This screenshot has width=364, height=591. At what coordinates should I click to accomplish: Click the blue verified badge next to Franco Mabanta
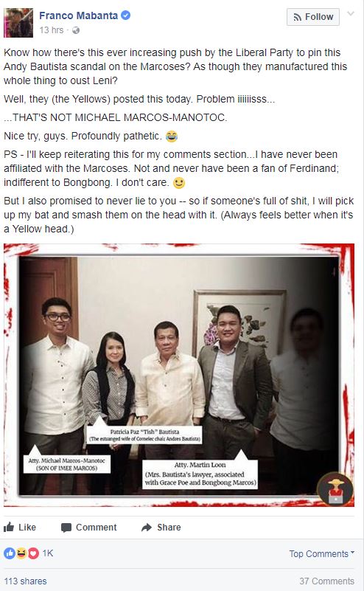pos(126,15)
